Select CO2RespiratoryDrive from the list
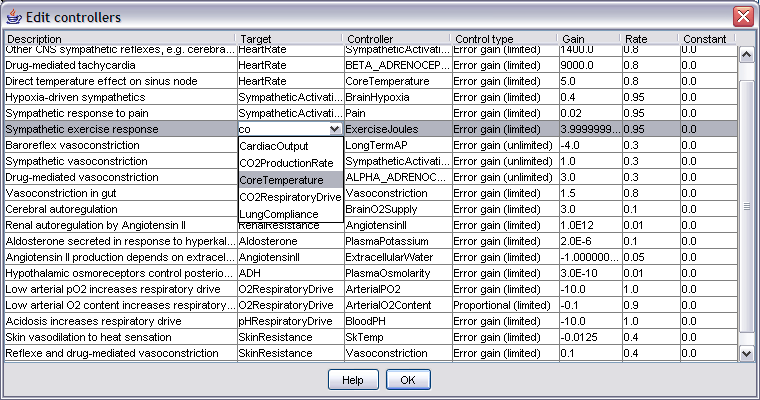Viewport: 760px width, 400px height. [x=289, y=197]
